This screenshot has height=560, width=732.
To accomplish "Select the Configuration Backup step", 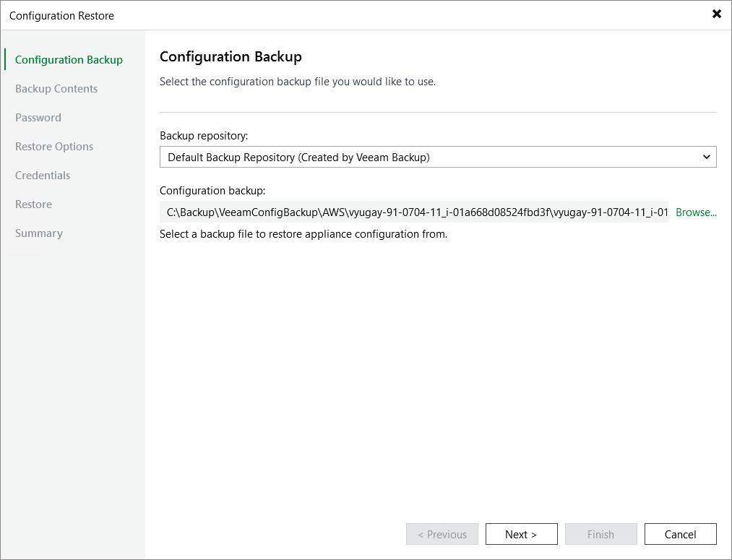I will pyautogui.click(x=69, y=59).
